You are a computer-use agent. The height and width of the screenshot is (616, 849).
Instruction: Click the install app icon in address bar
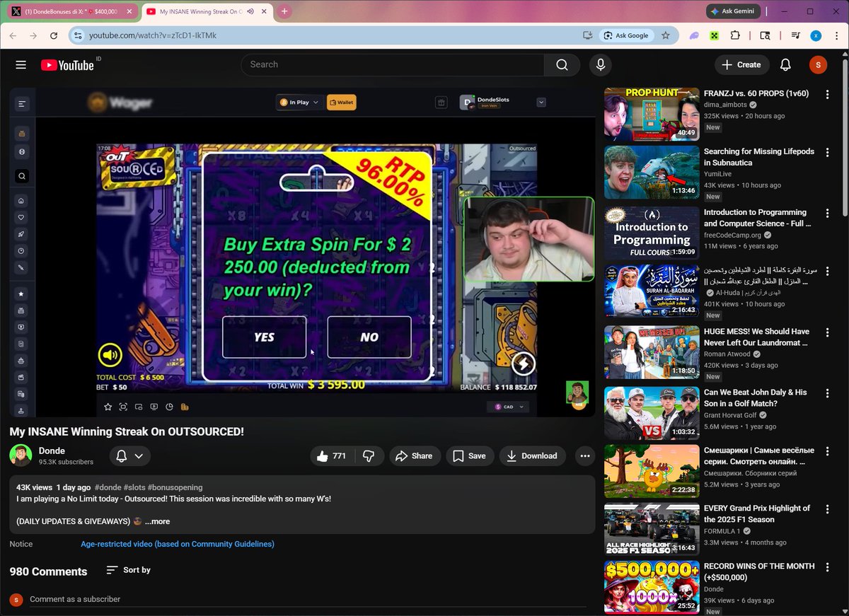[587, 35]
